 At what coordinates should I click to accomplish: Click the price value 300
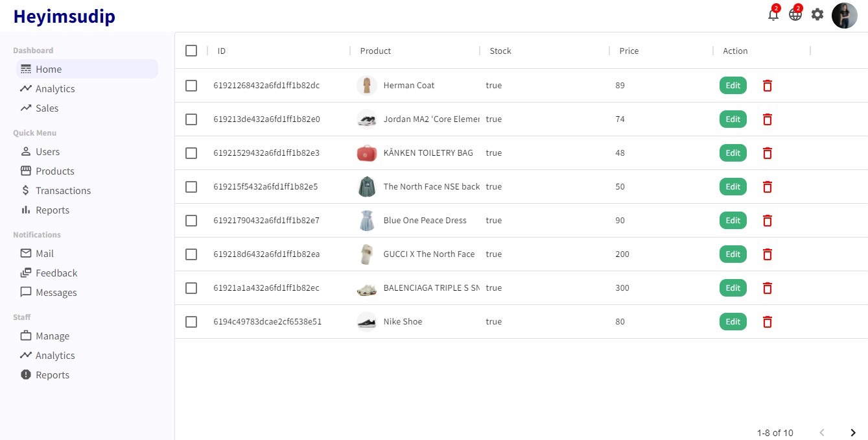click(622, 288)
